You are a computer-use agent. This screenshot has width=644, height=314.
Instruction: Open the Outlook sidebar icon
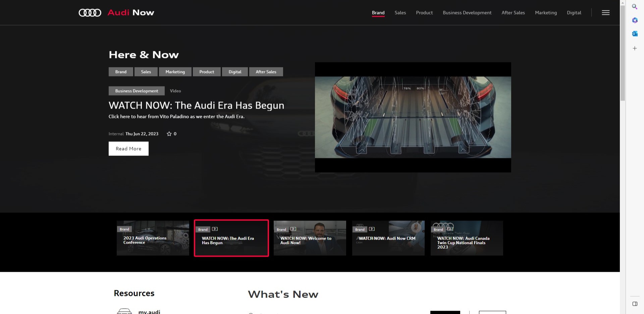pos(635,34)
